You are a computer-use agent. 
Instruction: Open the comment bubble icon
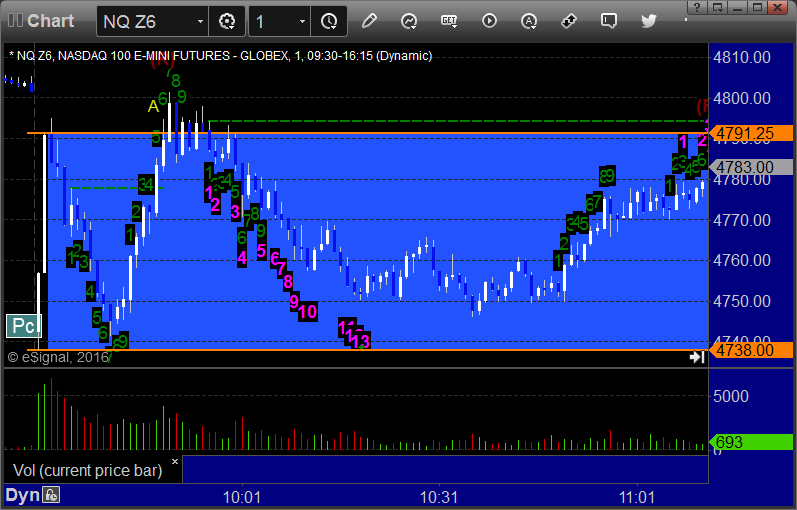(608, 21)
